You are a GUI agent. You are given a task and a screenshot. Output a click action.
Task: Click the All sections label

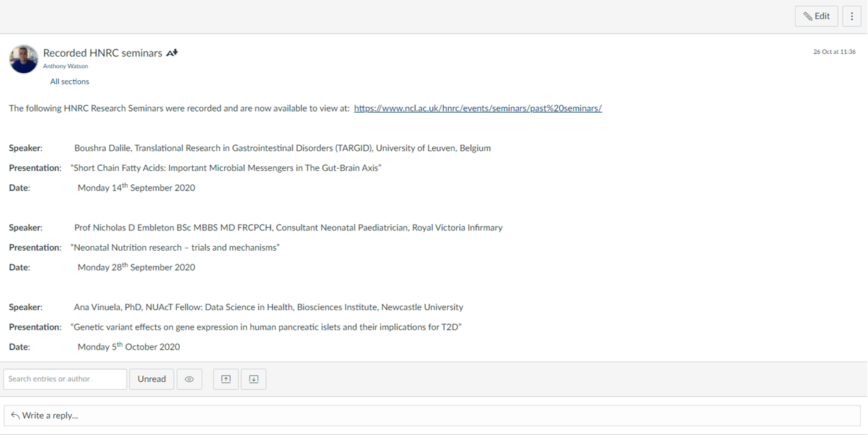pyautogui.click(x=69, y=81)
